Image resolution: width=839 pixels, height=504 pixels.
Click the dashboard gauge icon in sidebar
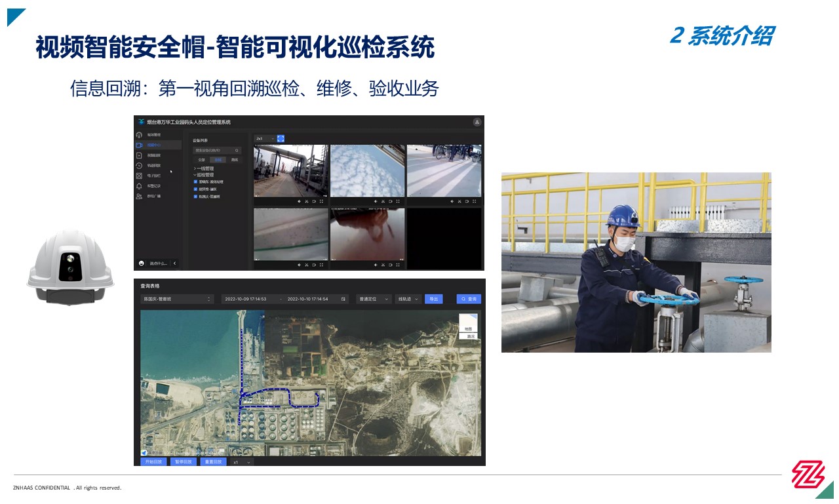point(139,135)
